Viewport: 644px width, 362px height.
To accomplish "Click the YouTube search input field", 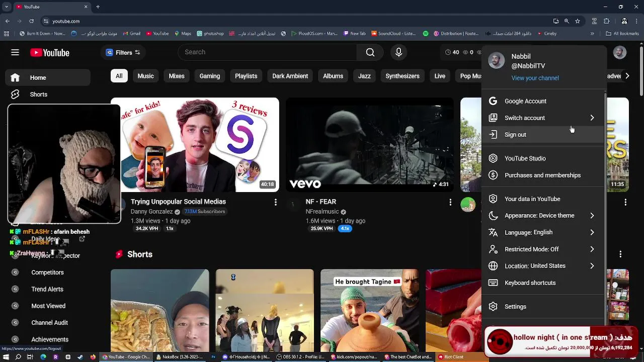I will click(x=268, y=52).
